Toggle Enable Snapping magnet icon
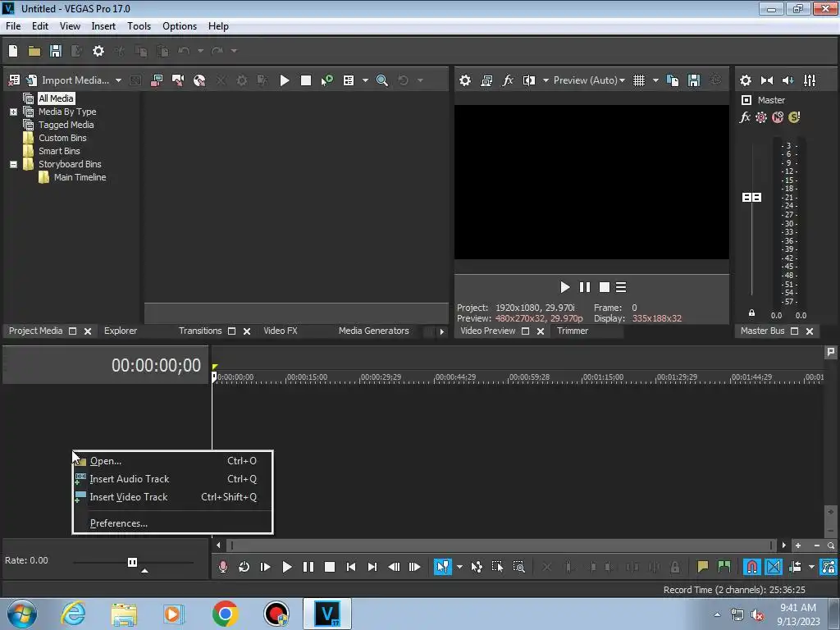840x630 pixels. 752,567
